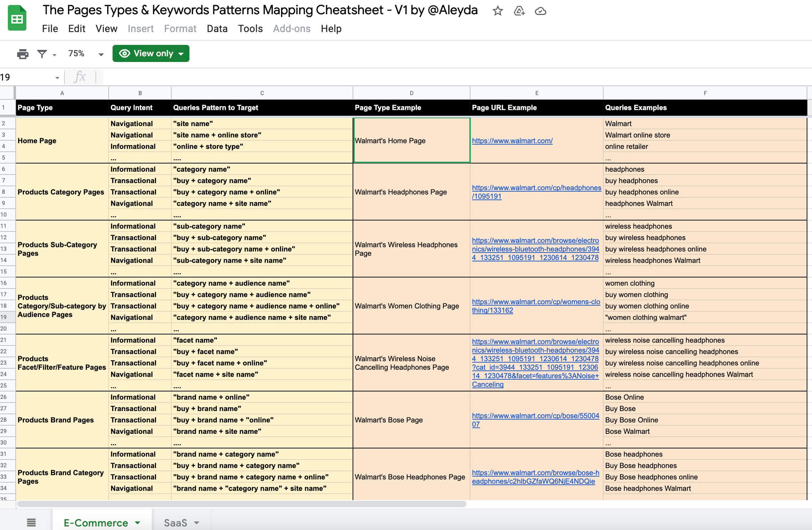Open Sheets home via green logo

[x=17, y=17]
